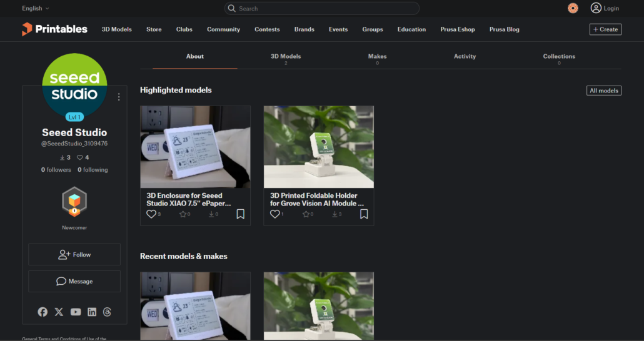Image resolution: width=644 pixels, height=341 pixels.
Task: Click the Printables logo icon
Action: [27, 29]
